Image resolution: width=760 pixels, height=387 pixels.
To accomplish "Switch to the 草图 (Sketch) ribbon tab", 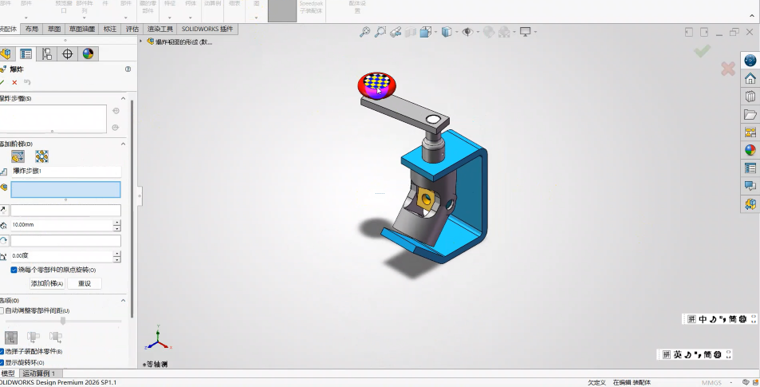I will click(x=54, y=29).
